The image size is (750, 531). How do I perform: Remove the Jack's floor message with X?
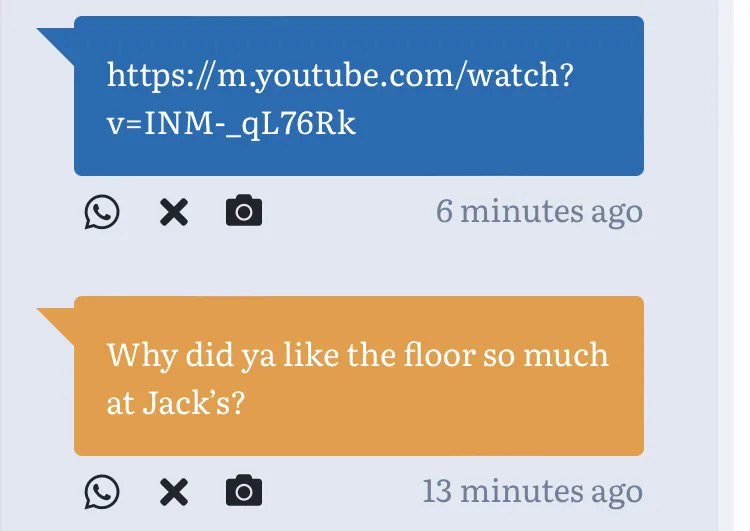pyautogui.click(x=174, y=491)
